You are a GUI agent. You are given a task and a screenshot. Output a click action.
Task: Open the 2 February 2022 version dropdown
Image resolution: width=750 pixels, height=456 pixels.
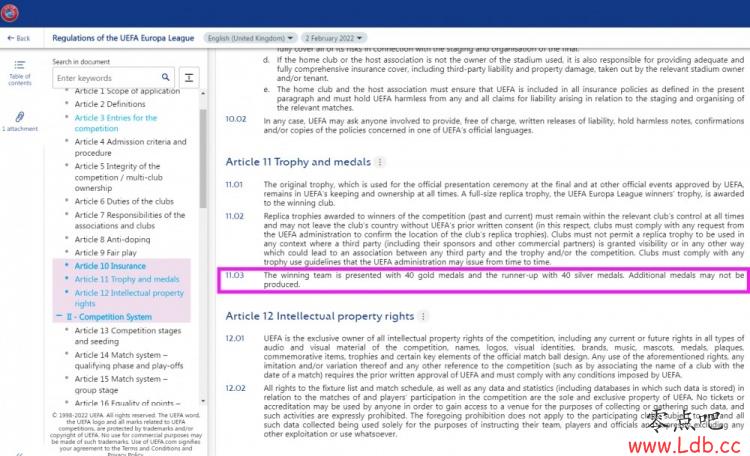(x=334, y=38)
